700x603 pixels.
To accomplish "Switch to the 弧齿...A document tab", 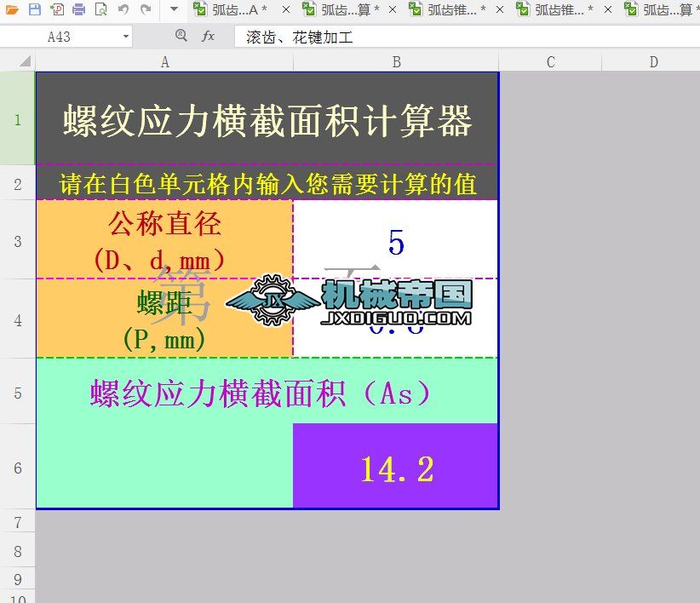I will pos(232,9).
